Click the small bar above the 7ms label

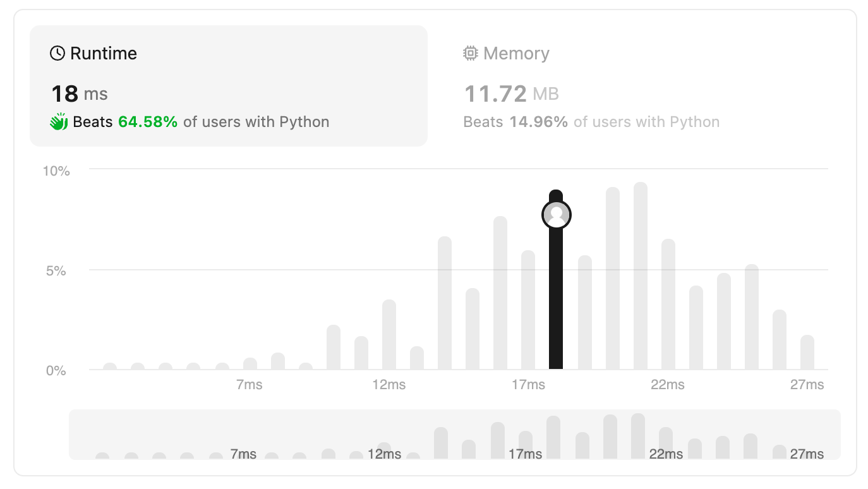(x=250, y=363)
